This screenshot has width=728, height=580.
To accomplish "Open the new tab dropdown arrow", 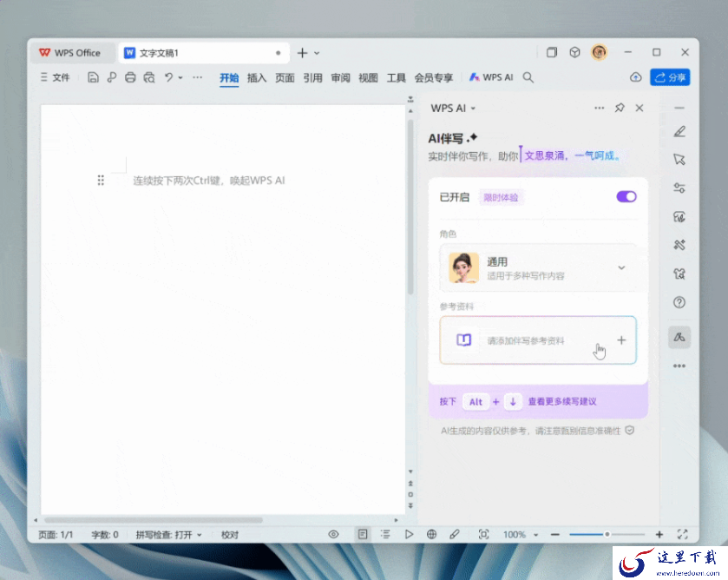I will point(317,53).
